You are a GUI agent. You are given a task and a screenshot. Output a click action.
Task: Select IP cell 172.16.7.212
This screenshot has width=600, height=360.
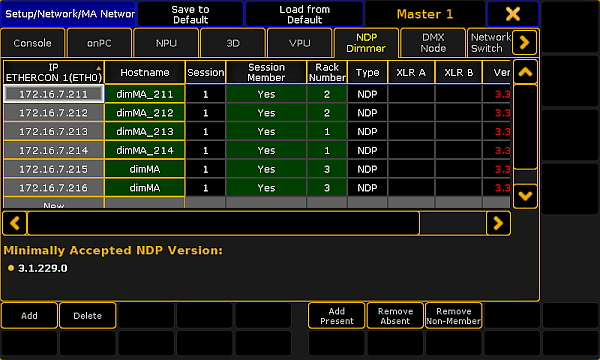coord(54,113)
